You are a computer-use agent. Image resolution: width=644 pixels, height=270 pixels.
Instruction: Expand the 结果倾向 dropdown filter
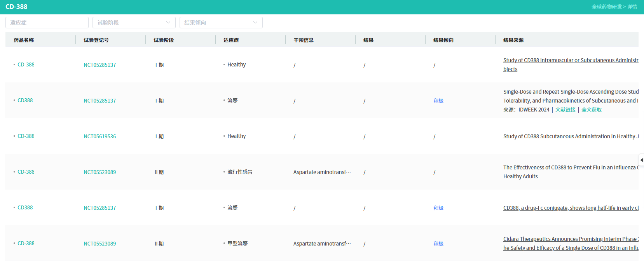tap(221, 23)
